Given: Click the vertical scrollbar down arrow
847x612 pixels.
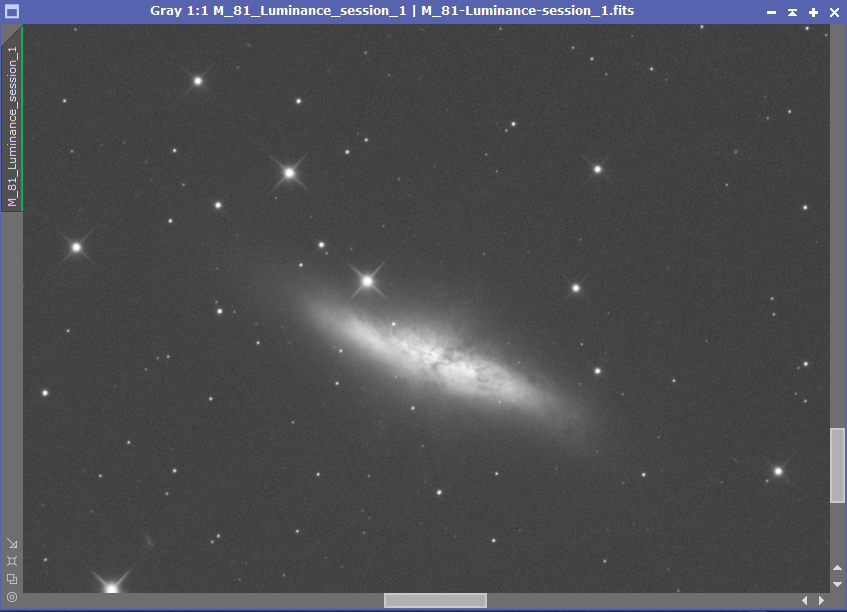Looking at the screenshot, I should pos(837,584).
